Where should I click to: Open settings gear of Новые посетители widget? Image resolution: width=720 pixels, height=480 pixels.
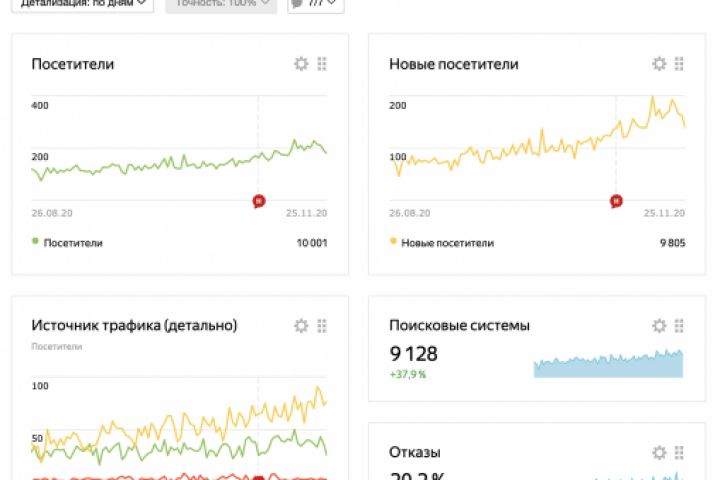pyautogui.click(x=659, y=63)
